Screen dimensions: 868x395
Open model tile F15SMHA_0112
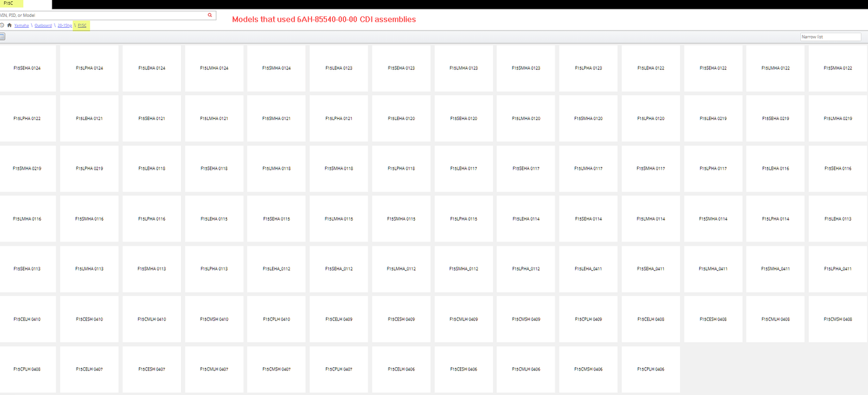464,269
